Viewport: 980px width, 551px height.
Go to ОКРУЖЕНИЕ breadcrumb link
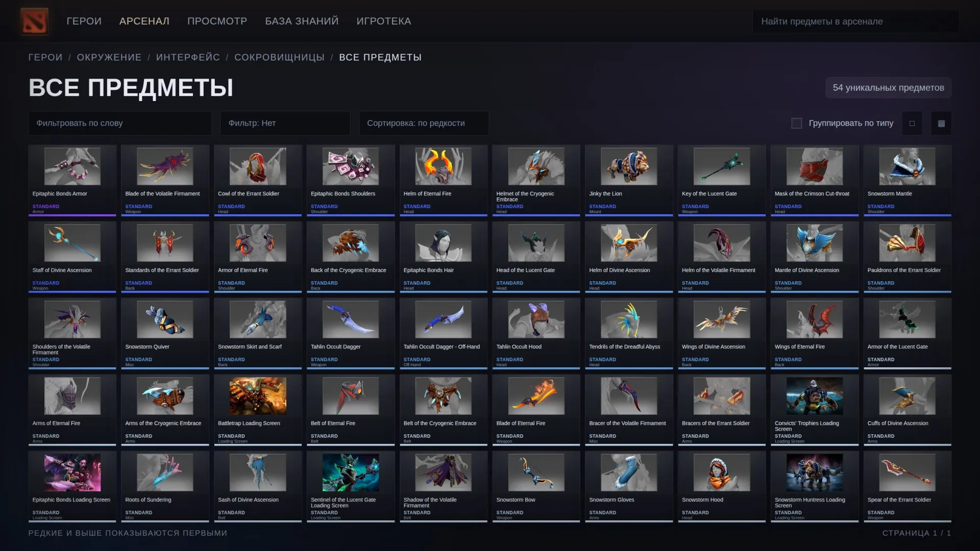point(109,57)
